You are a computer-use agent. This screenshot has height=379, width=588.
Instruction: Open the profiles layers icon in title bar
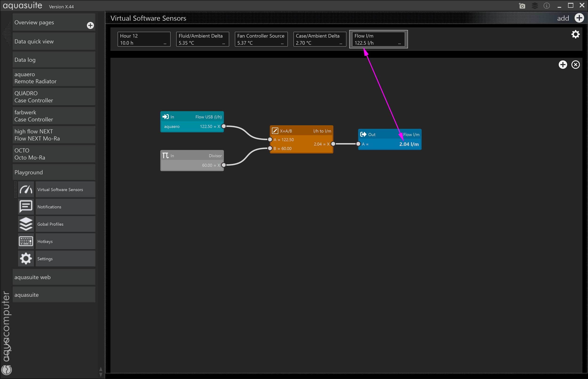click(535, 6)
